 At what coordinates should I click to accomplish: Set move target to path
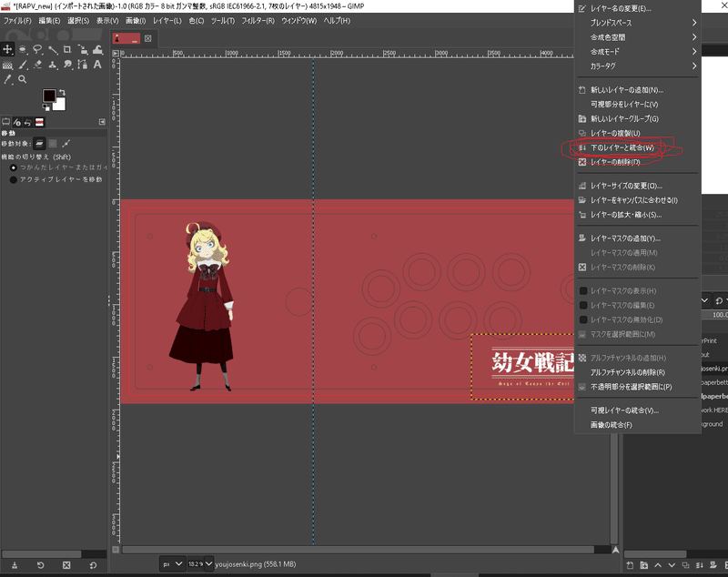(x=66, y=144)
